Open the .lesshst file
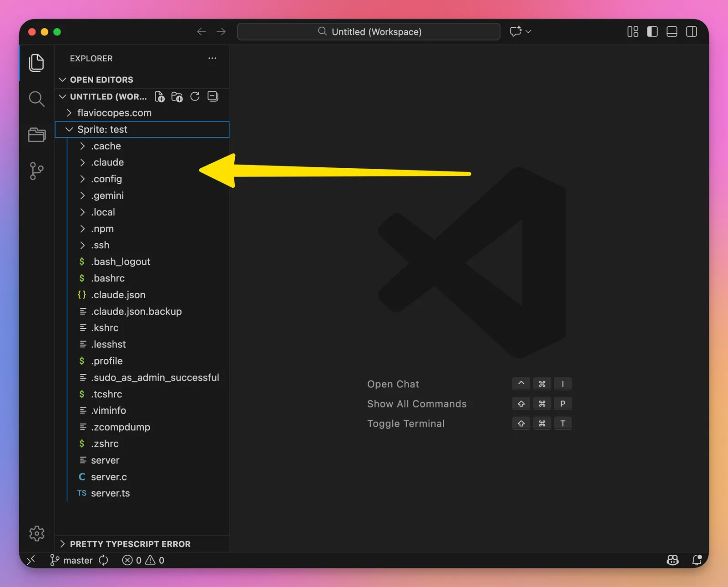 142,344
